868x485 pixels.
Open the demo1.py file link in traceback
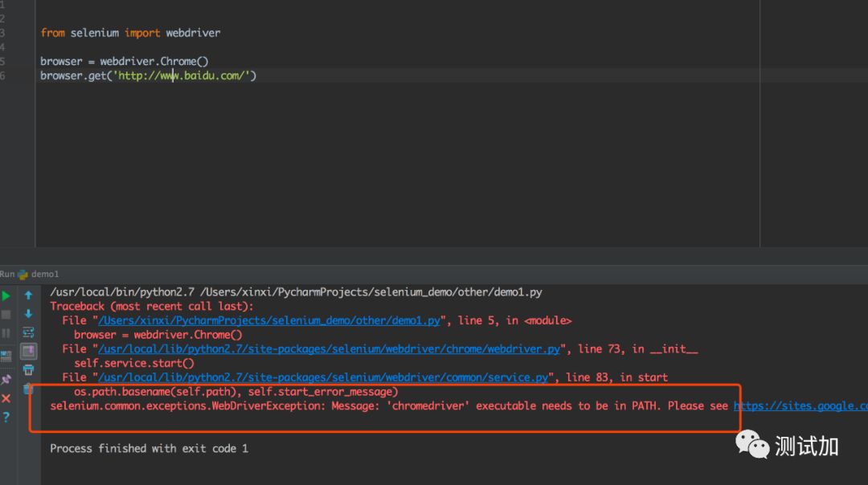[269, 320]
